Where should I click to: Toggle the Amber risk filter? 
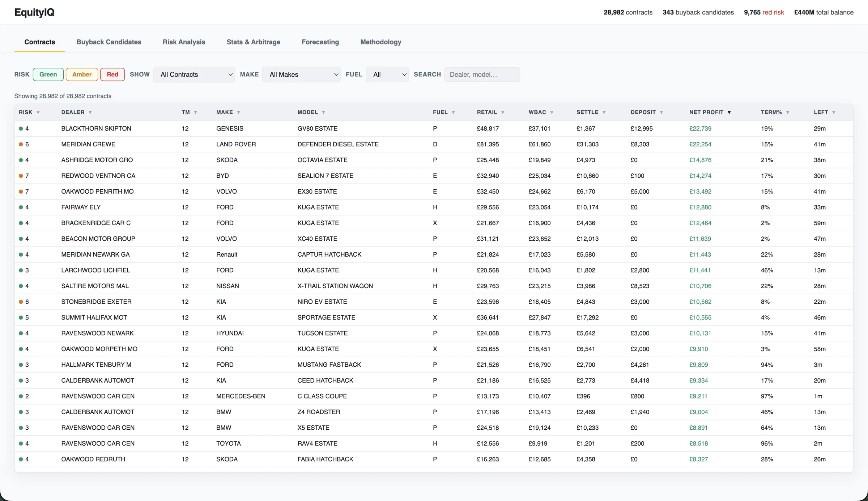82,75
